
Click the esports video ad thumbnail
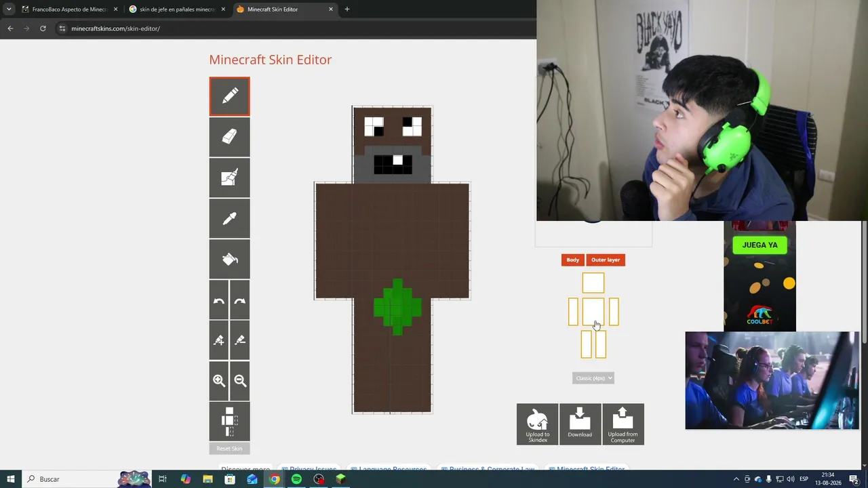(x=772, y=380)
